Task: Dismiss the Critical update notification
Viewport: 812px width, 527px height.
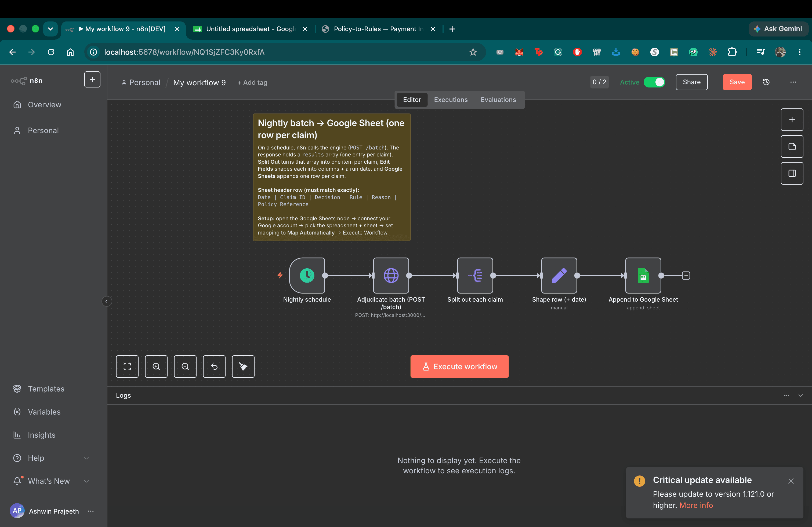Action: (x=791, y=481)
